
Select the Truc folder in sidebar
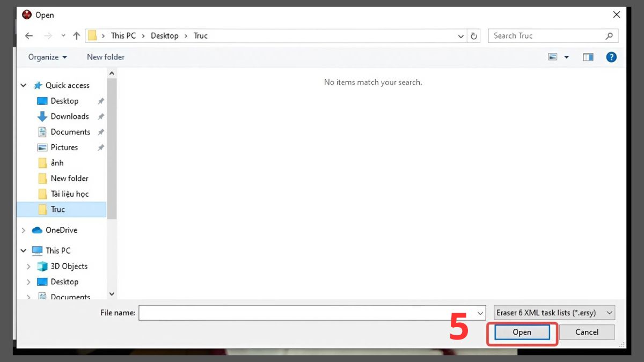57,209
